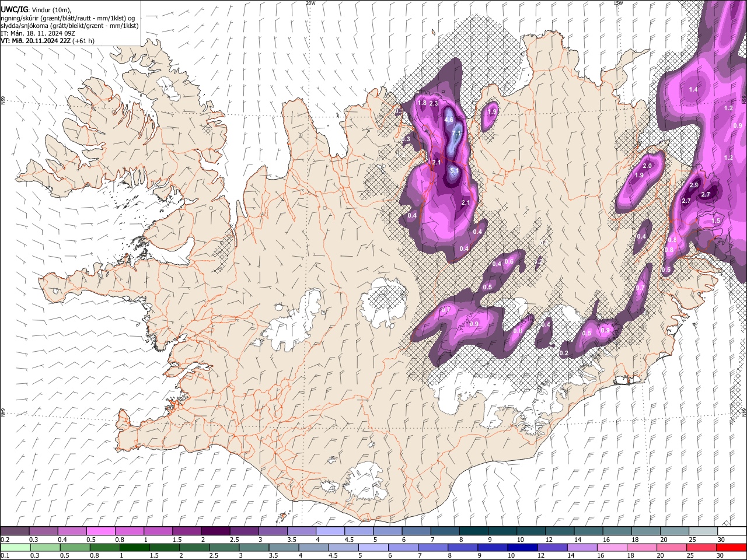
Task: Pick the 4 mm lavender swatch in upper legend
Action: click(330, 531)
